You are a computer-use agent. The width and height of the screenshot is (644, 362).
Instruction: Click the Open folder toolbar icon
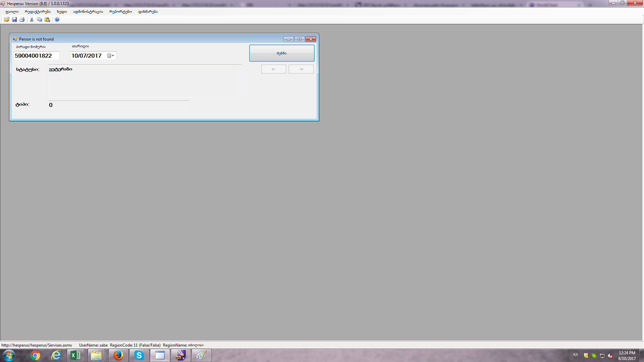click(6, 19)
